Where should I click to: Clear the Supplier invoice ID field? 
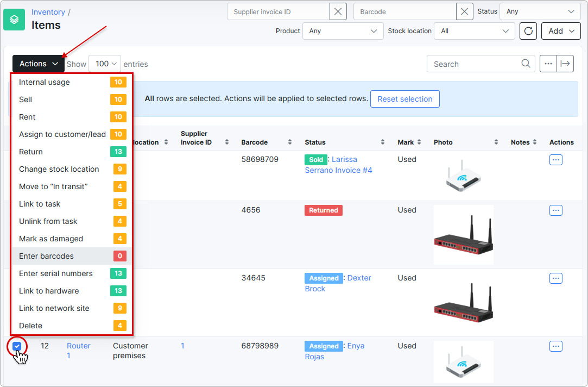point(338,11)
